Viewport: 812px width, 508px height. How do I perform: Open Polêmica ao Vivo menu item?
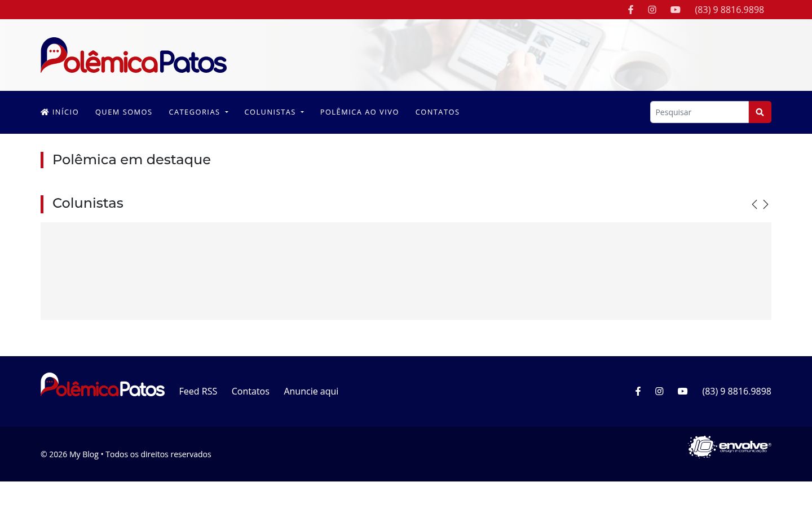(359, 112)
